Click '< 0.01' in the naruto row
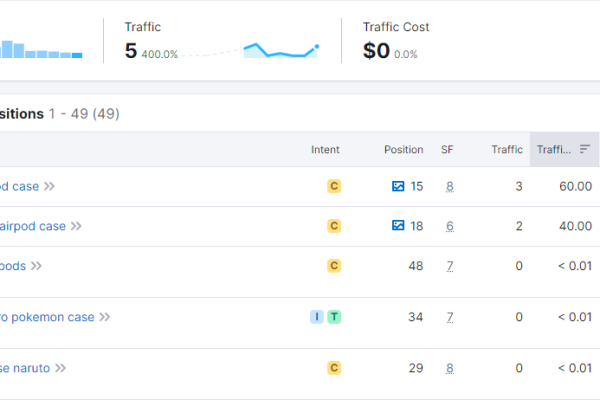The width and height of the screenshot is (600, 400). click(x=575, y=368)
